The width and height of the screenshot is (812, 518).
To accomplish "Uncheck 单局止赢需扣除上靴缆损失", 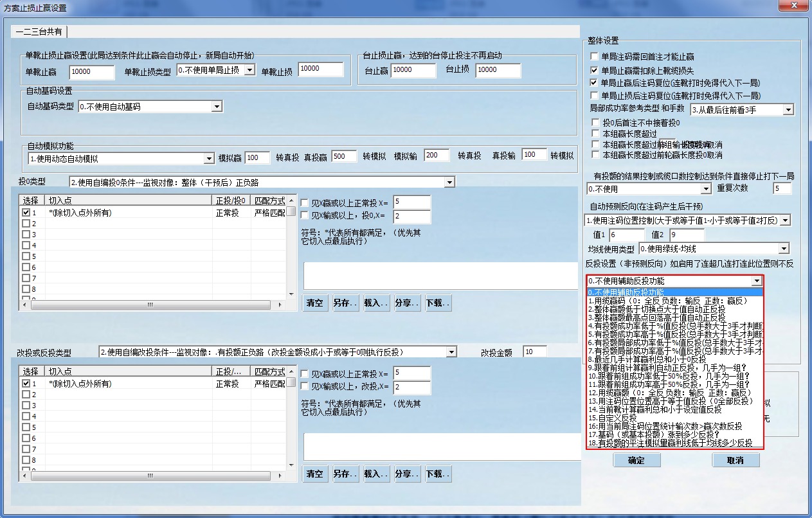I will [x=593, y=70].
